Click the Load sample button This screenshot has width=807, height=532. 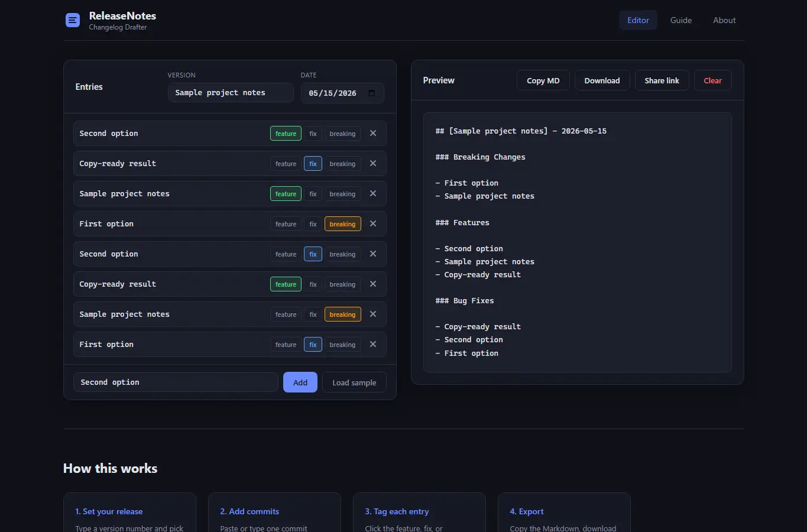click(x=354, y=382)
